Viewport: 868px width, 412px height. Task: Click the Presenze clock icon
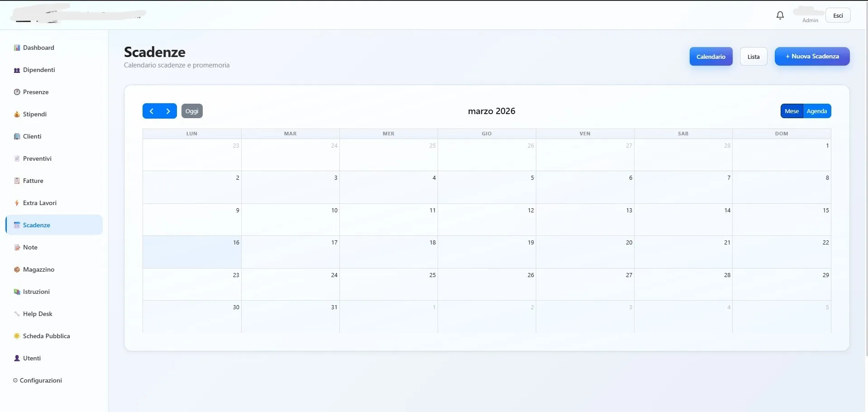click(17, 92)
